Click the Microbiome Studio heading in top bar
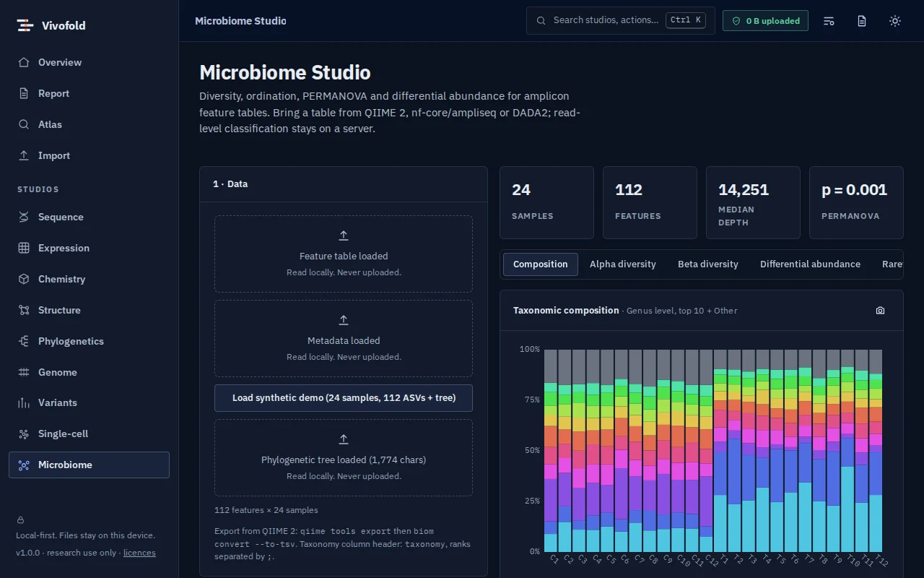Viewport: 924px width, 578px height. pos(240,21)
